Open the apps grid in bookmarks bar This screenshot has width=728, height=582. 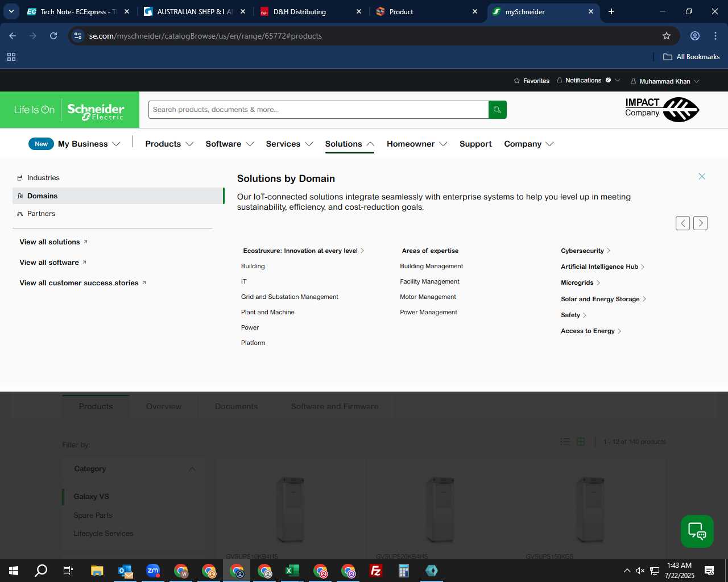pyautogui.click(x=11, y=57)
